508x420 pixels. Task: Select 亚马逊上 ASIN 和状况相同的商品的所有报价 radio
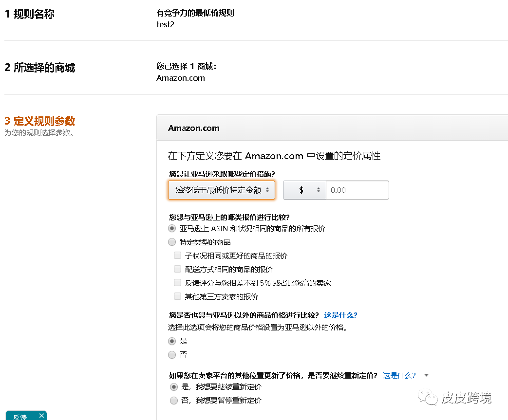172,229
